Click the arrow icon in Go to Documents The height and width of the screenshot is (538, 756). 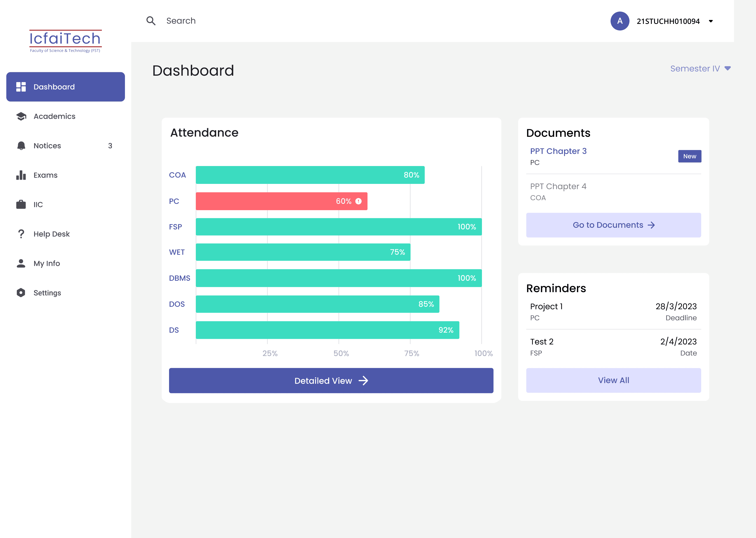[651, 225]
